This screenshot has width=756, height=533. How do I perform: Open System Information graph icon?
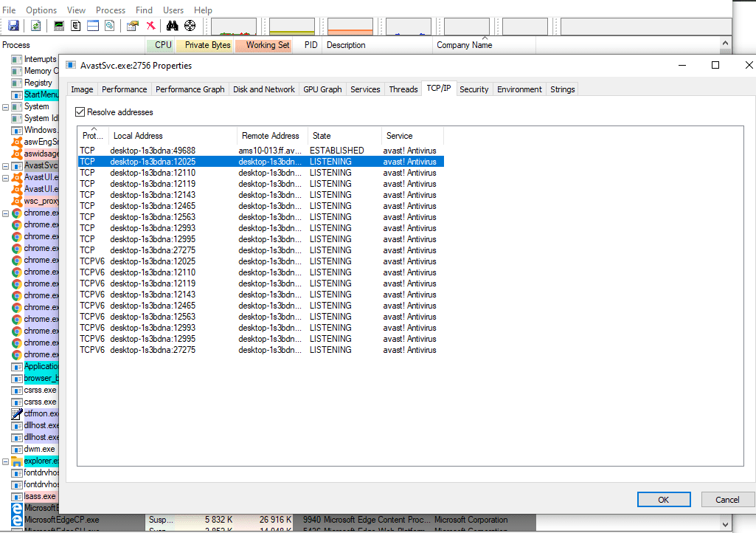(59, 26)
